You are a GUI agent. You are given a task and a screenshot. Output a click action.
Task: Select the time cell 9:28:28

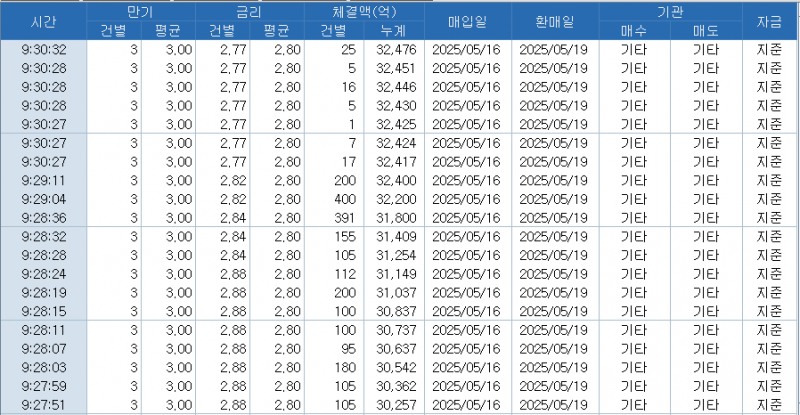pyautogui.click(x=44, y=255)
